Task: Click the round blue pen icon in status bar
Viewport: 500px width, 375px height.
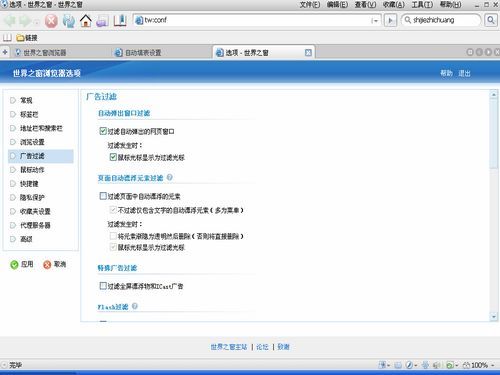Action: (409, 365)
